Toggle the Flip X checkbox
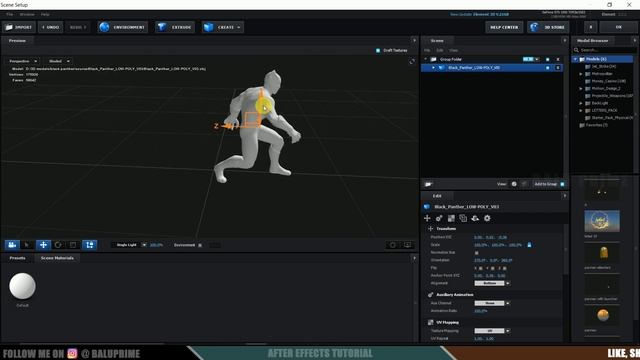 click(481, 268)
